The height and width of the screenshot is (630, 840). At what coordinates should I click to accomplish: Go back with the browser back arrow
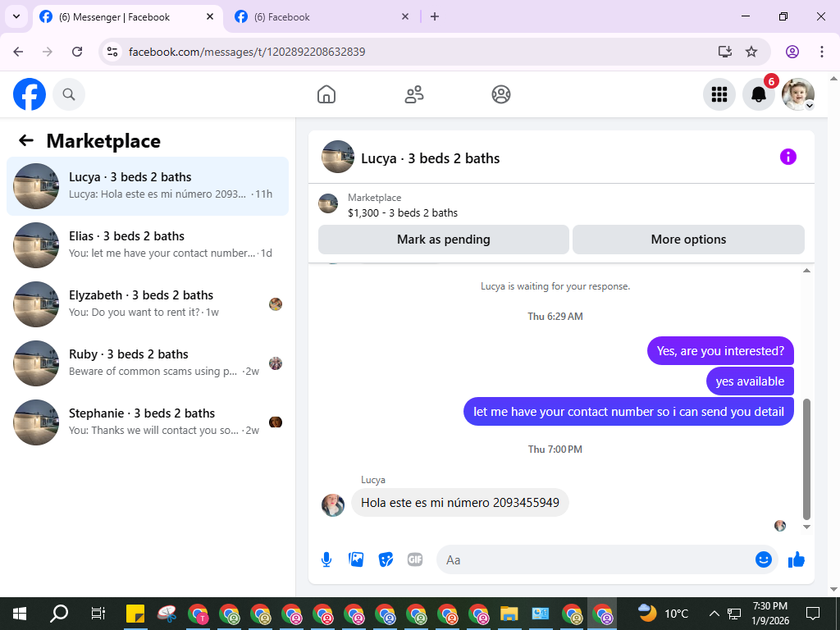coord(18,52)
